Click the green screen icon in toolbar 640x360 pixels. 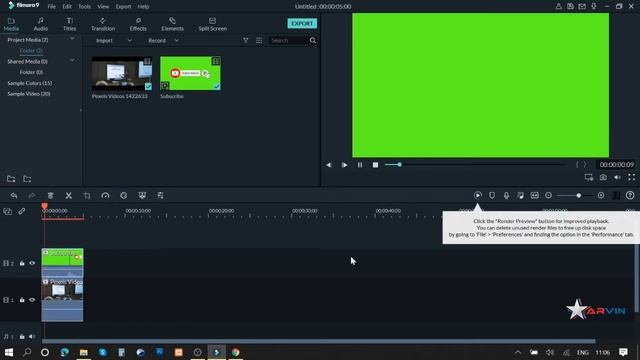pos(142,196)
